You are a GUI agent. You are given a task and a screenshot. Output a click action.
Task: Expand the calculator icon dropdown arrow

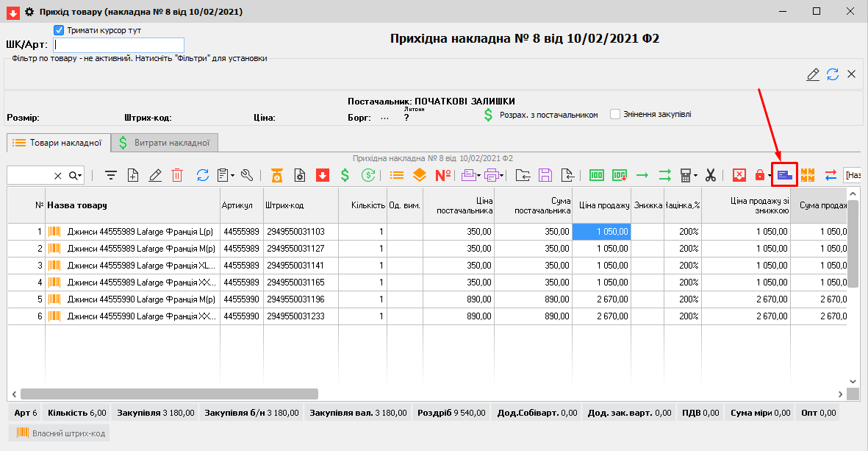(695, 175)
